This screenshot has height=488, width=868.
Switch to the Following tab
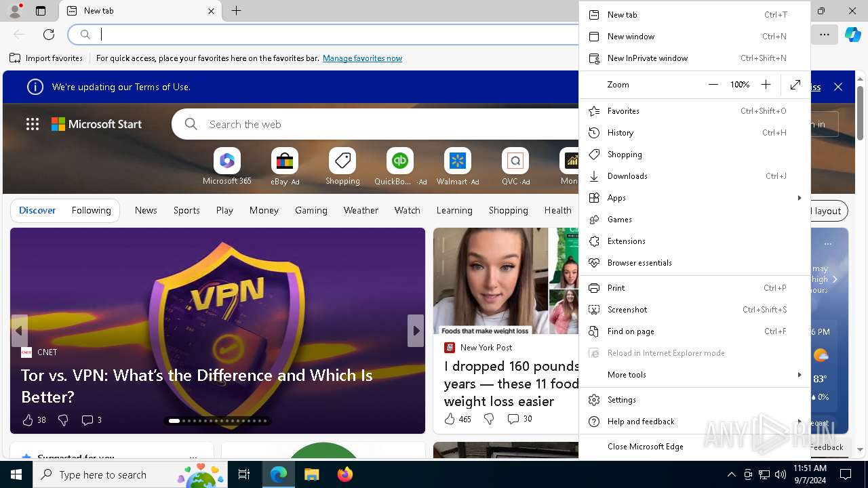(91, 211)
